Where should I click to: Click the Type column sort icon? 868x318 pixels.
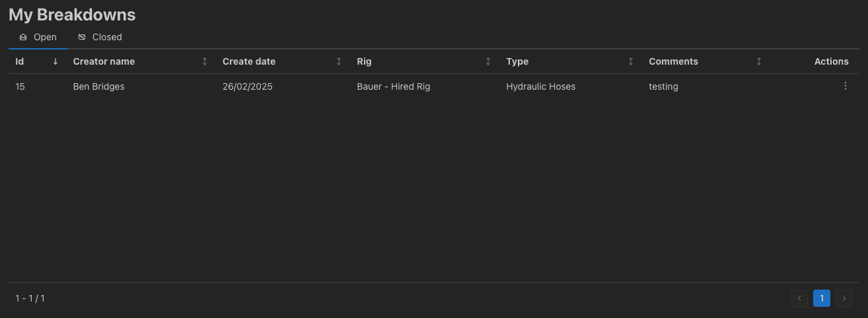(631, 61)
